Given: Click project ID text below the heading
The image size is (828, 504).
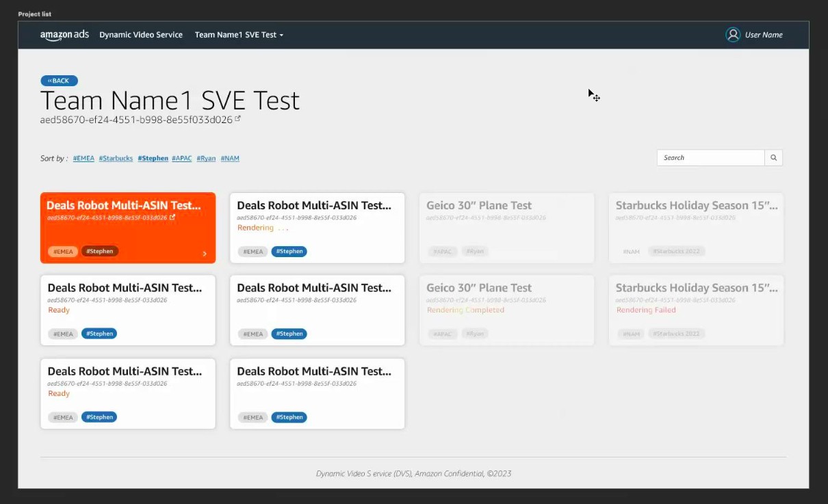Looking at the screenshot, I should (x=136, y=120).
